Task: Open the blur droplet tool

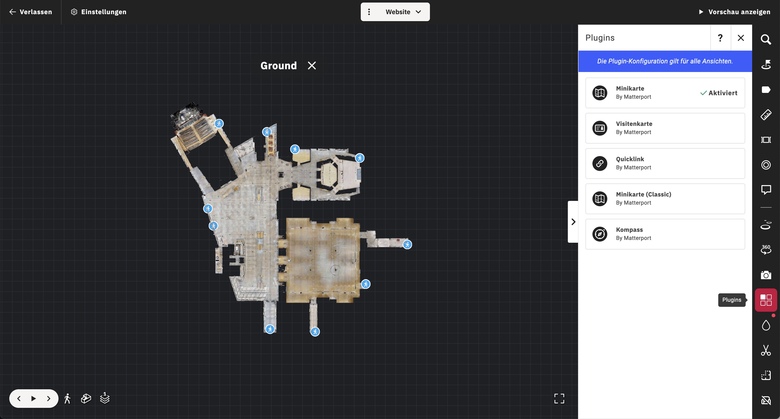Action: click(x=766, y=325)
